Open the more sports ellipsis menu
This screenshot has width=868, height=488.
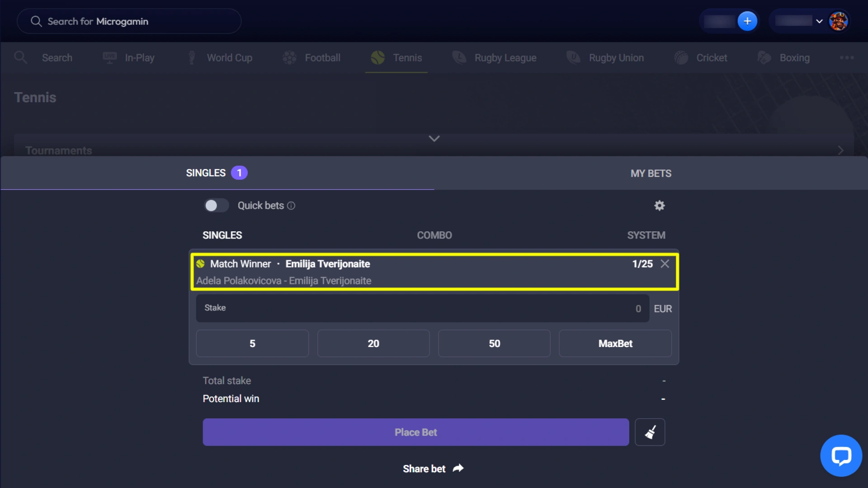[x=847, y=57]
